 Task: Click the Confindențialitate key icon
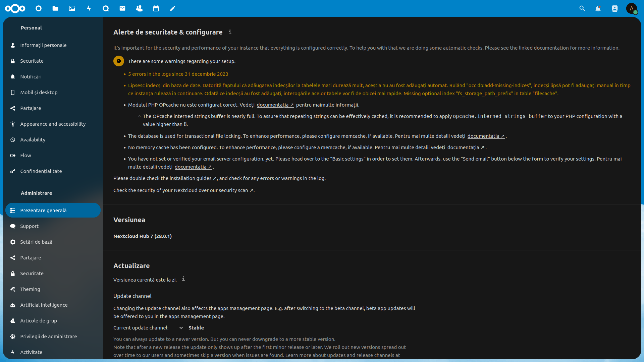[x=13, y=171]
